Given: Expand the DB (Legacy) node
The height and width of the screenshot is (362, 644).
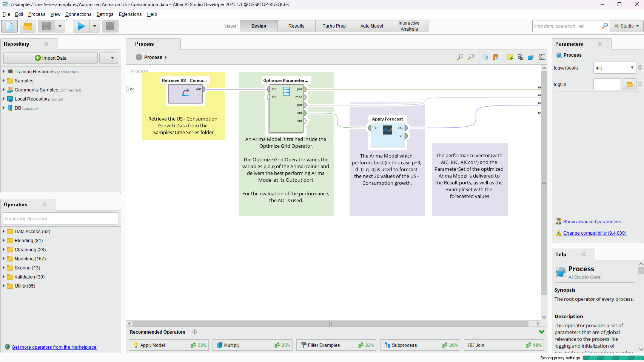Looking at the screenshot, I should pos(4,108).
